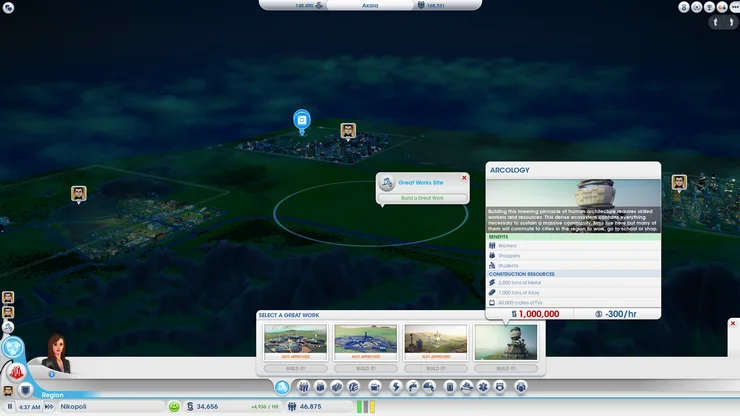Image resolution: width=740 pixels, height=416 pixels.
Task: Choose the second Not Approved great work thumbnail
Action: pos(365,341)
